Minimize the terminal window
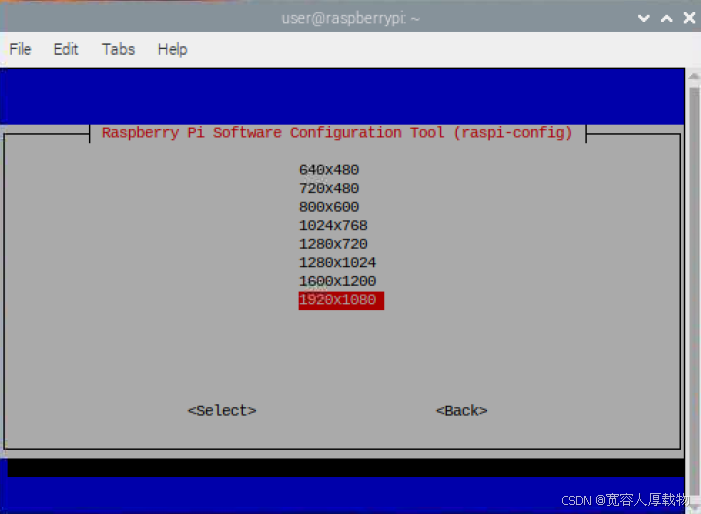Image resolution: width=701 pixels, height=514 pixels. pos(643,18)
